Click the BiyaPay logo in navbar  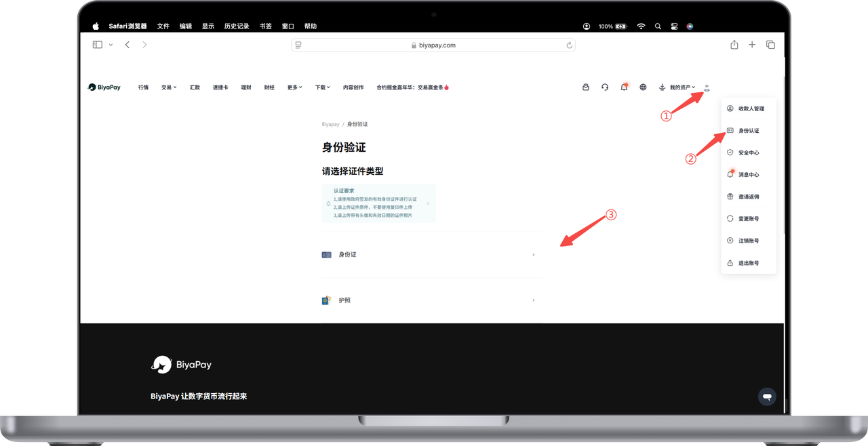tap(104, 87)
